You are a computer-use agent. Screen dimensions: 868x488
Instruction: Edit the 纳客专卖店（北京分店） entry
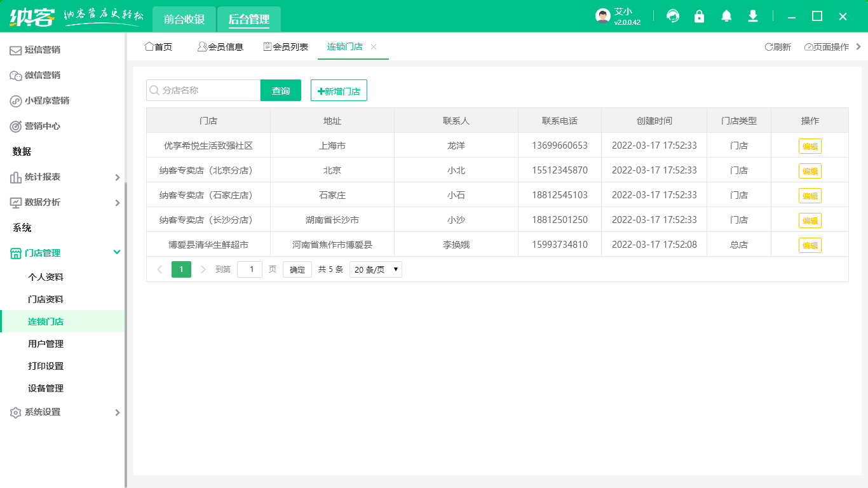810,170
